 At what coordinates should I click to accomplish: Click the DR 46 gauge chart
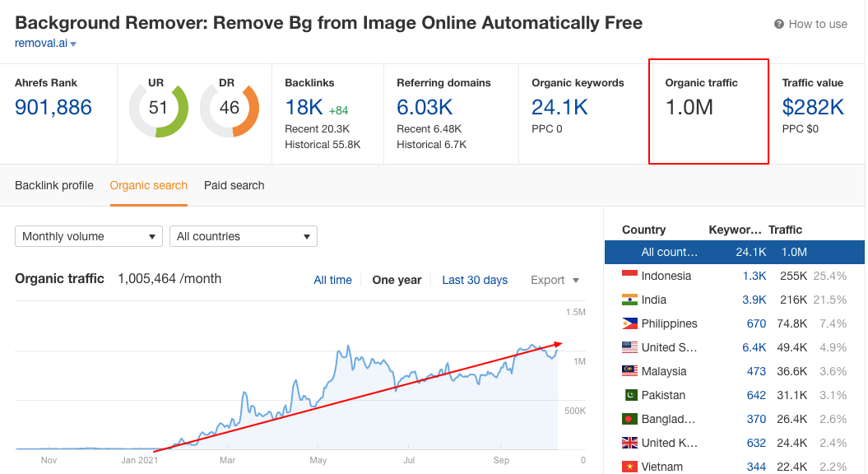230,109
